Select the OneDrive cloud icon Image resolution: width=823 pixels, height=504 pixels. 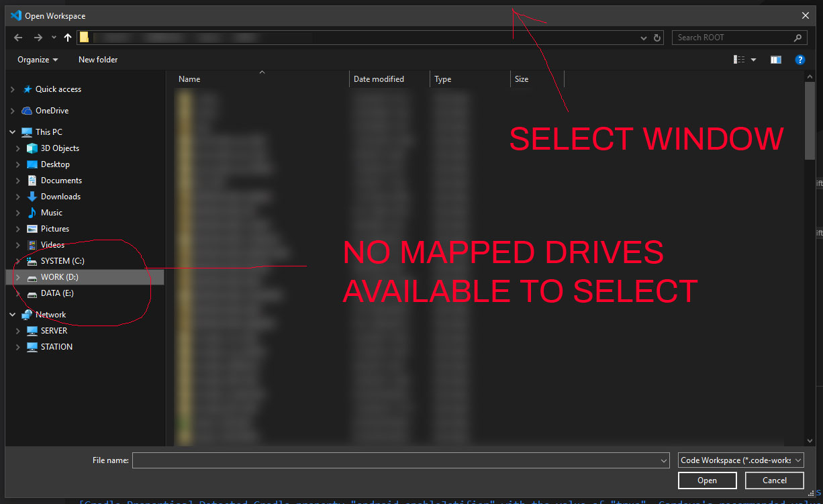[28, 110]
